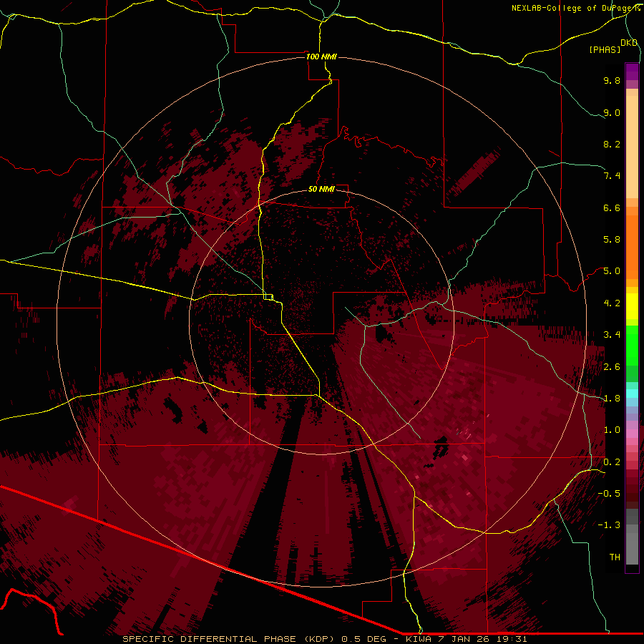
Task: Click the 5.8 value on the color scale
Action: pos(612,240)
